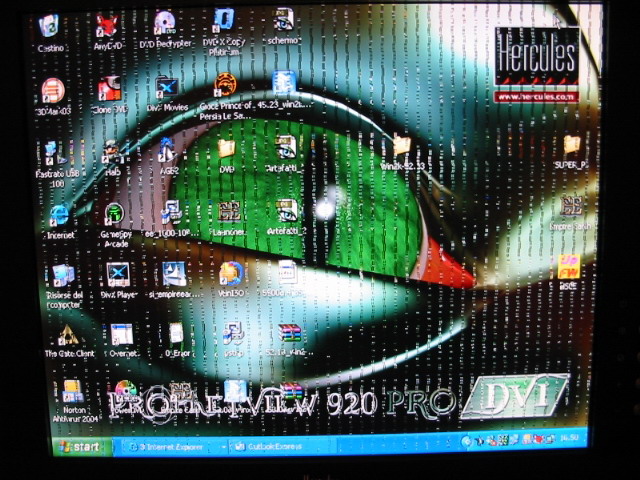The height and width of the screenshot is (480, 640).
Task: Select the 45.23_win2k archive icon
Action: [283, 84]
